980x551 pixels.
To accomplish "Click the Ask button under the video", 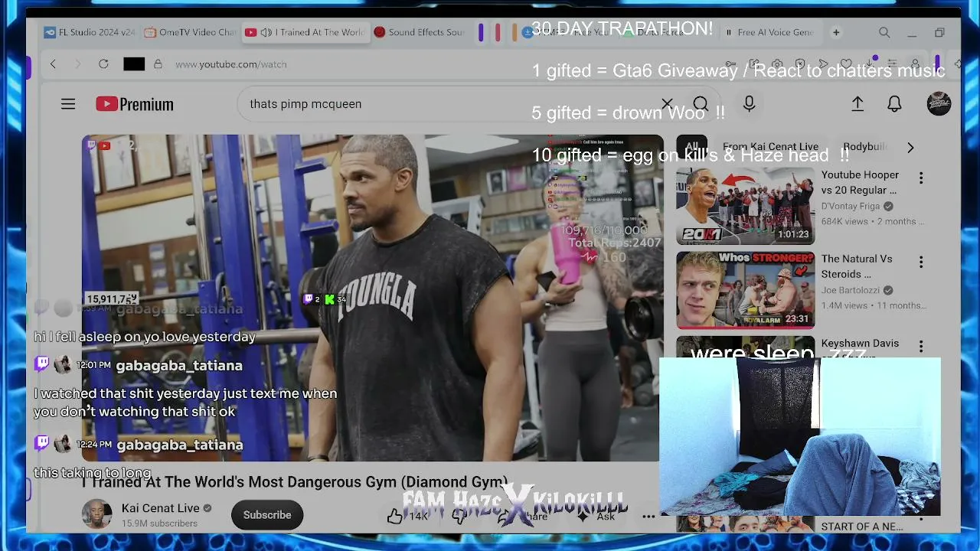I will point(596,517).
